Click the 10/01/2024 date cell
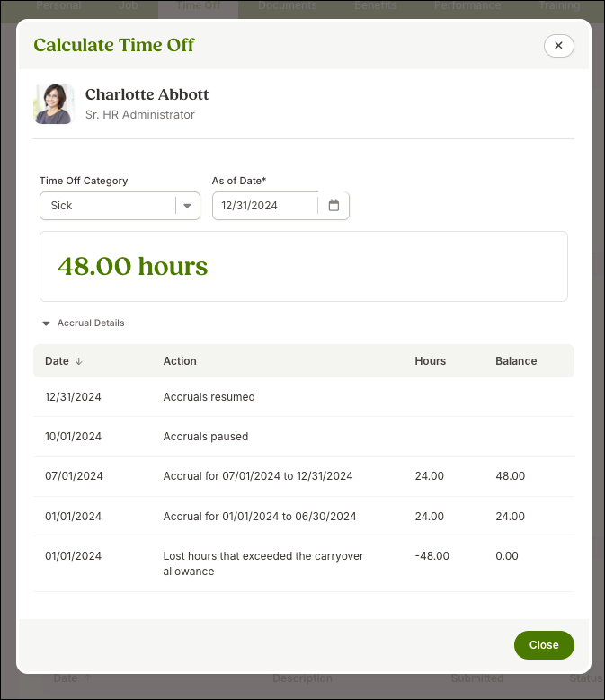Image resolution: width=605 pixels, height=700 pixels. (x=73, y=437)
